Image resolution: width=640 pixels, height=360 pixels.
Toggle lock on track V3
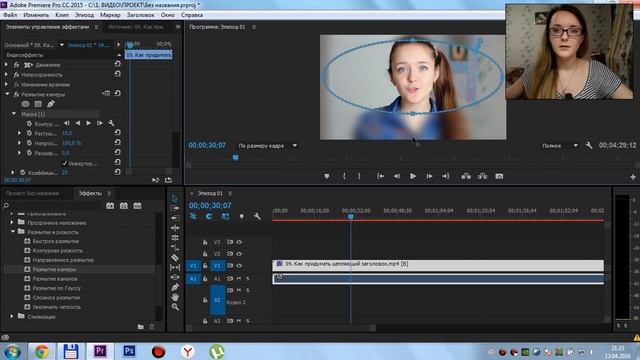click(x=205, y=242)
